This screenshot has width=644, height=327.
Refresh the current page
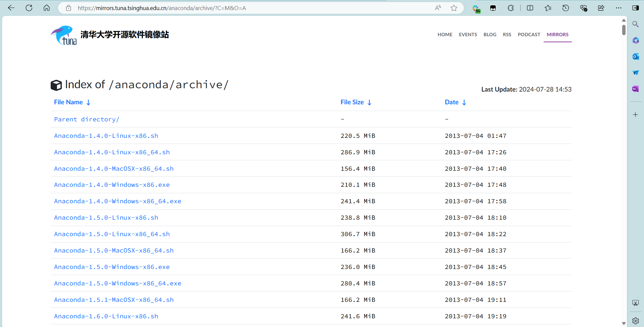tap(29, 8)
